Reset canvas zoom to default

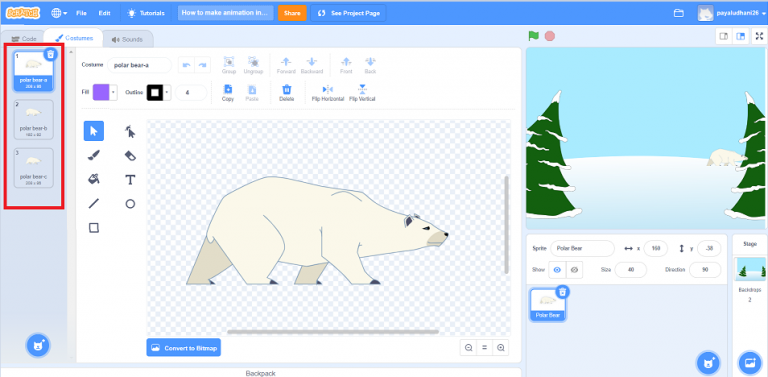click(x=484, y=348)
